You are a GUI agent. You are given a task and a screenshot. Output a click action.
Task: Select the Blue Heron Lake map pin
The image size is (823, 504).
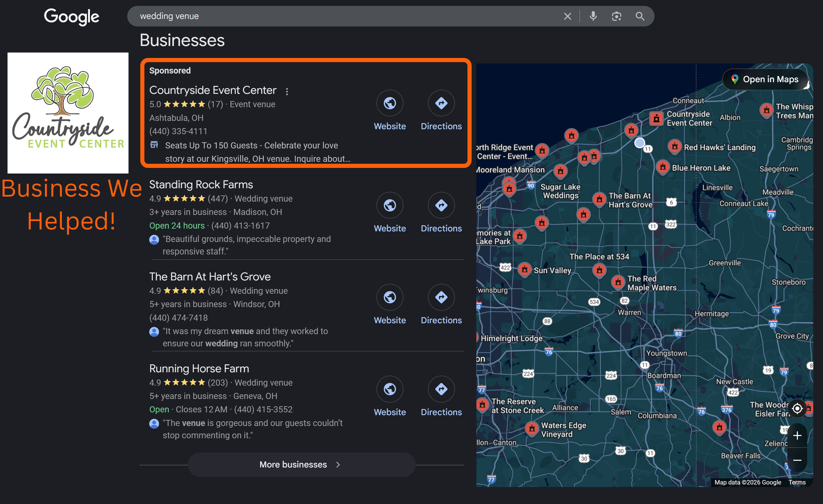click(x=663, y=167)
